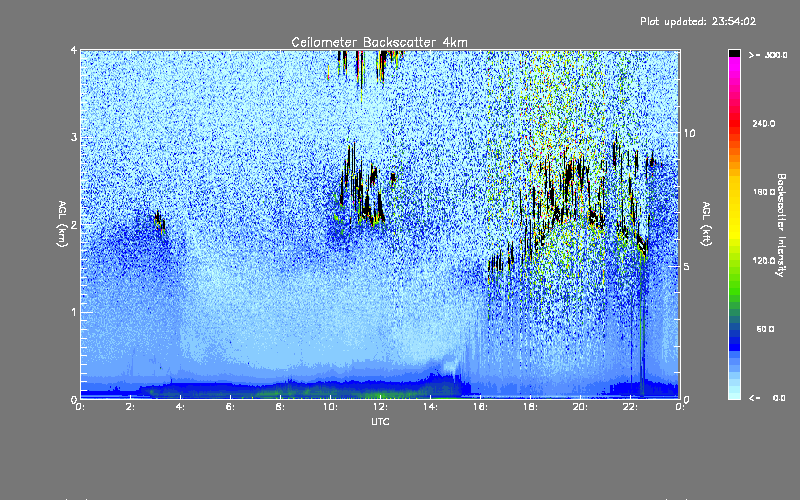Click the '10' tick on AGL kft axis
Screen dimensions: 800x500
[689, 134]
